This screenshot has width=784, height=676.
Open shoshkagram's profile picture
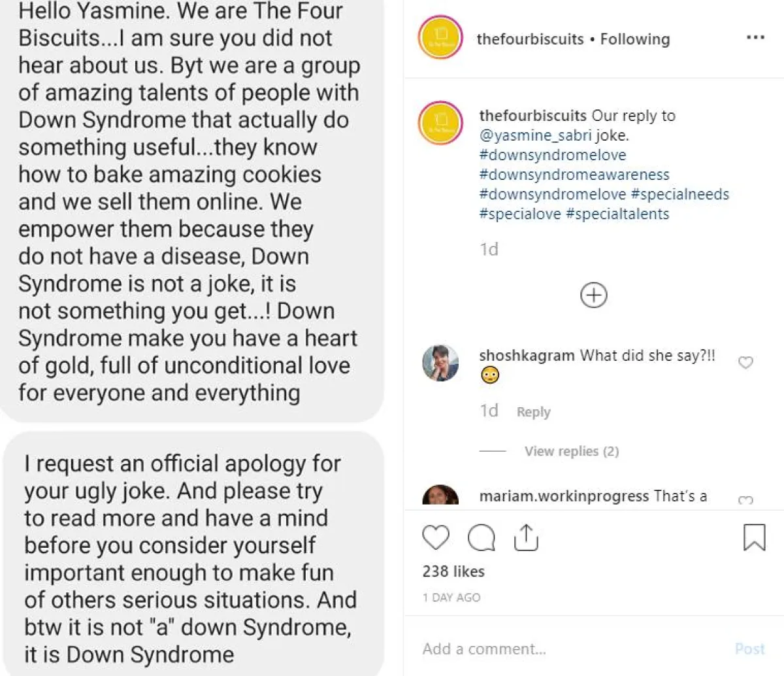440,363
